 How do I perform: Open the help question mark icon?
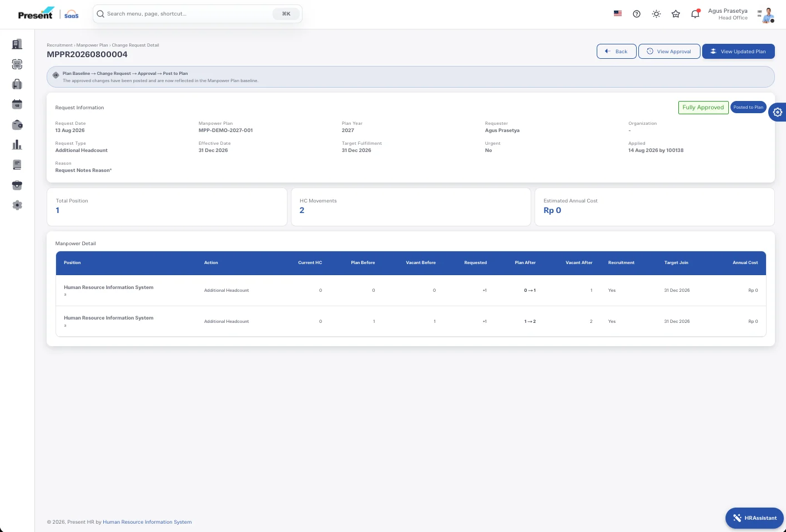(637, 14)
